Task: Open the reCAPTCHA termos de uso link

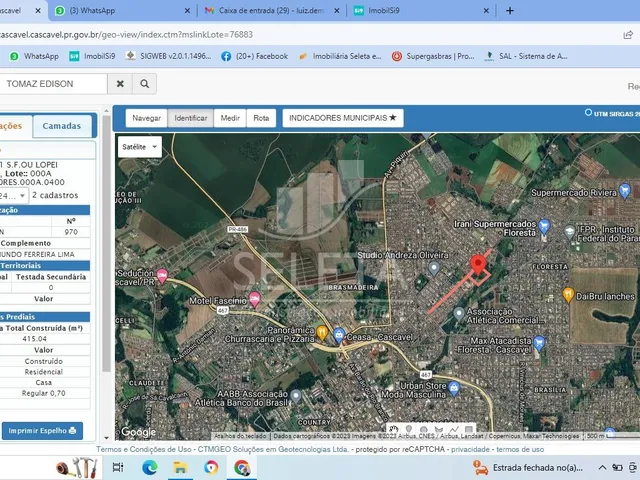Action: click(x=520, y=449)
